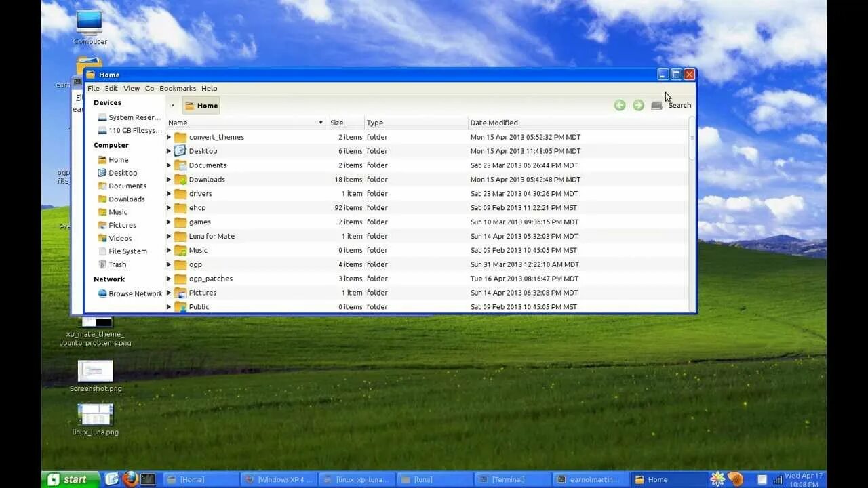The width and height of the screenshot is (868, 488).
Task: Click the flower icon in system tray
Action: [717, 479]
